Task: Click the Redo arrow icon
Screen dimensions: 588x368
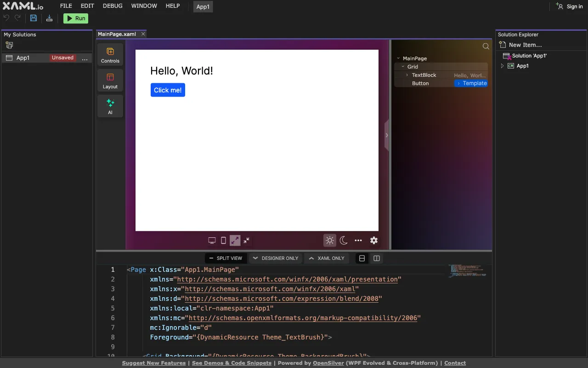Action: (17, 18)
